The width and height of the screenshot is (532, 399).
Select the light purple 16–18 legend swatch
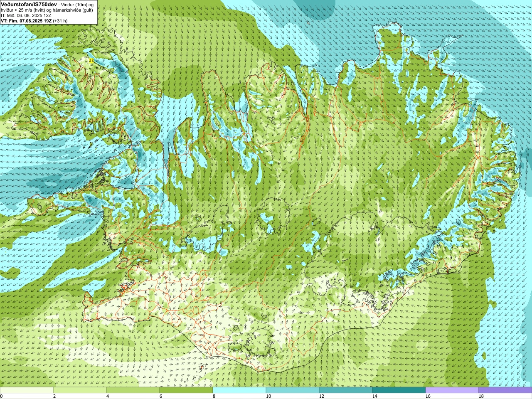452,390
